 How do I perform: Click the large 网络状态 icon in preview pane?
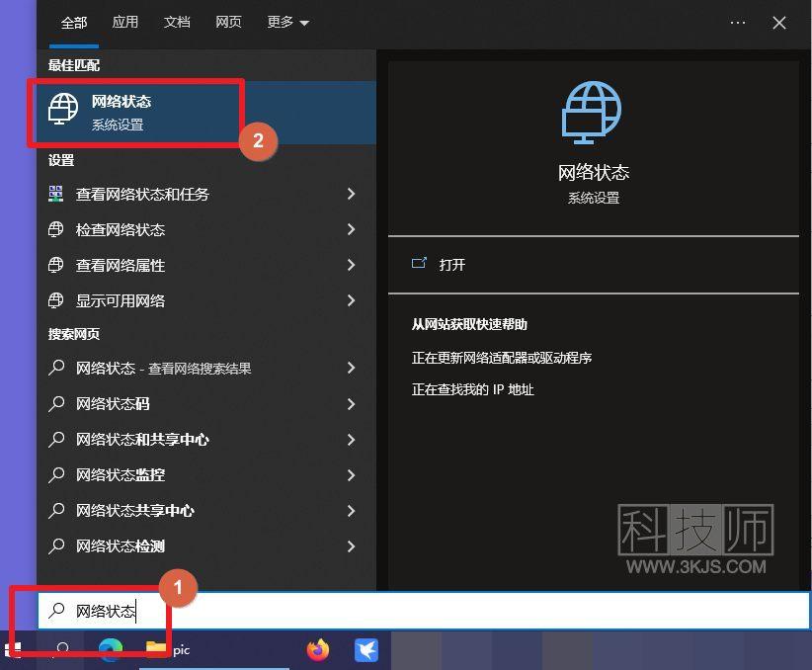592,113
